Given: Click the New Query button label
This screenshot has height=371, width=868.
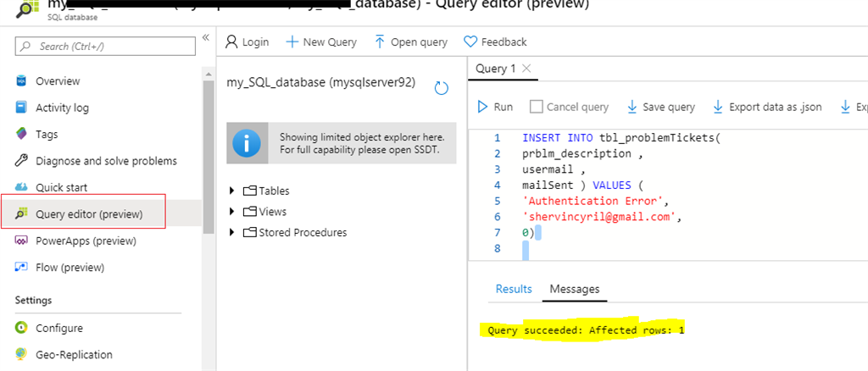Looking at the screenshot, I should point(330,42).
